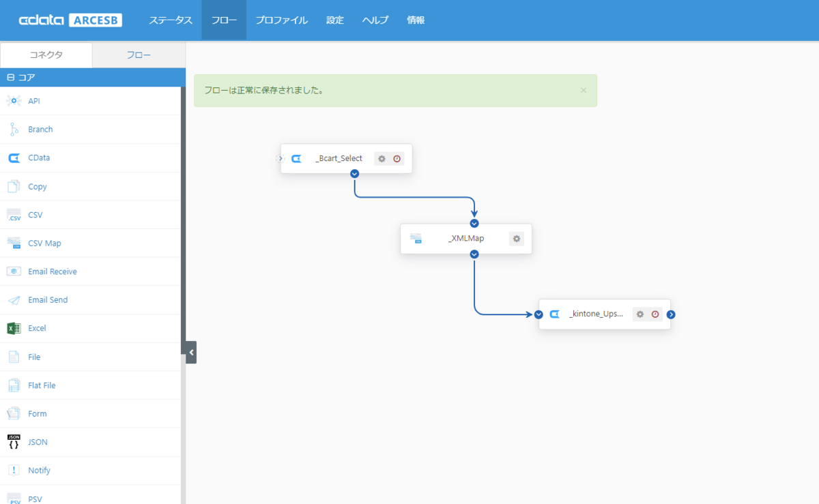The height and width of the screenshot is (504, 819).
Task: Open the フロー top menu
Action: (x=224, y=20)
